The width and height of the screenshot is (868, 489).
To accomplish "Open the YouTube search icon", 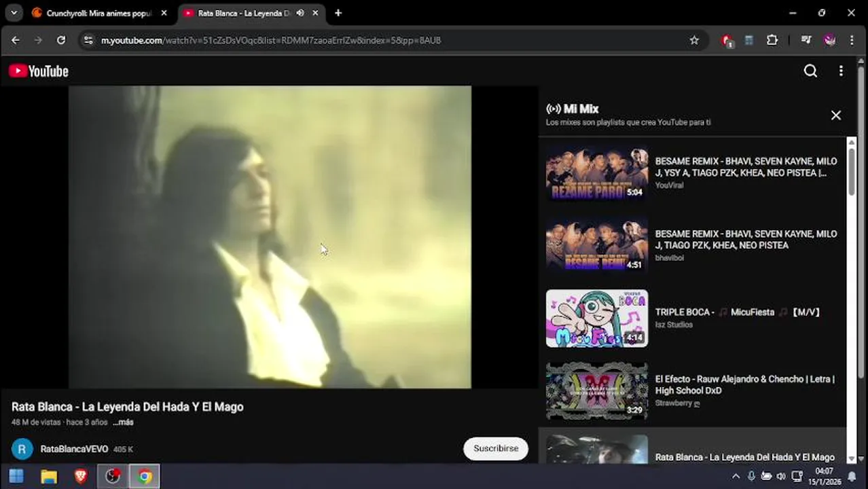I will [x=810, y=71].
